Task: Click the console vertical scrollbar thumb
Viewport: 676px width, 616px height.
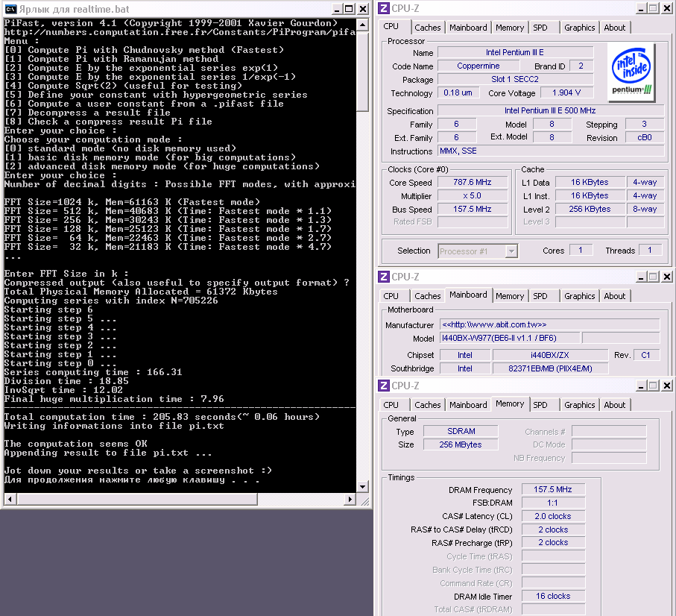Action: coord(362,71)
